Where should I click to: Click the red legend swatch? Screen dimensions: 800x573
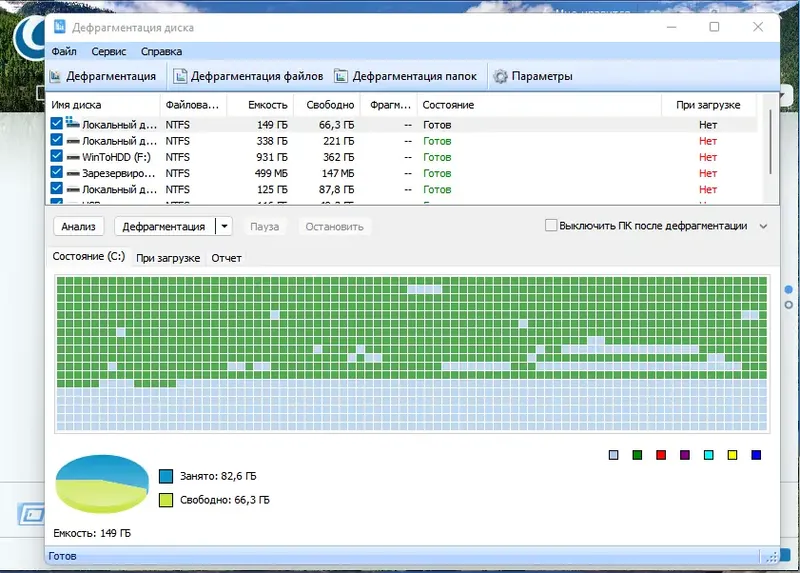(661, 455)
